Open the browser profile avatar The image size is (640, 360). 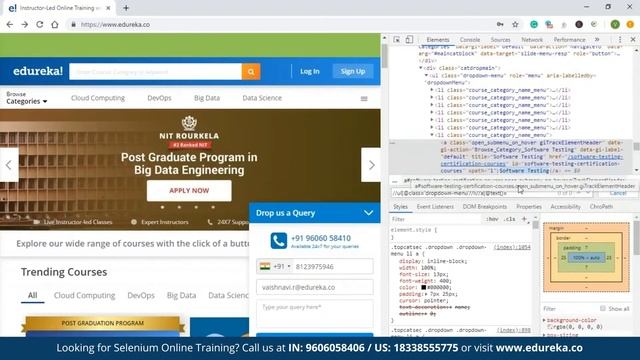coord(615,24)
